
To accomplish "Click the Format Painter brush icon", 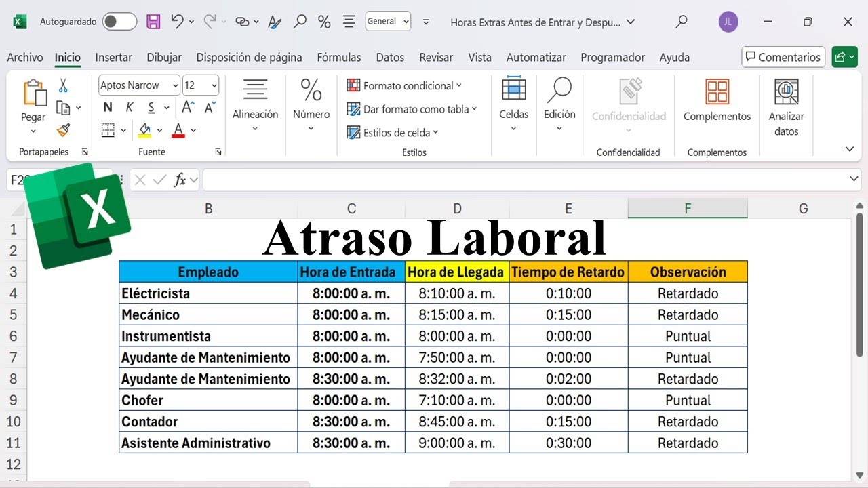I will (x=63, y=129).
